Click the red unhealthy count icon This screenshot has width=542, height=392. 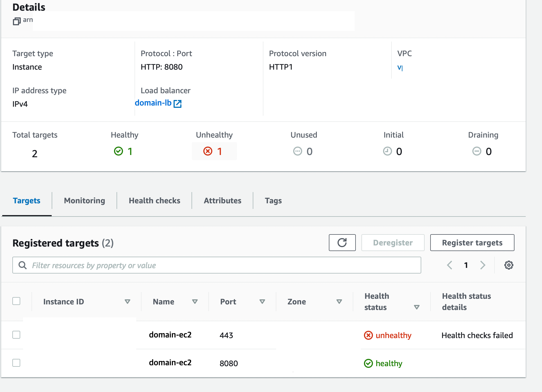(208, 151)
